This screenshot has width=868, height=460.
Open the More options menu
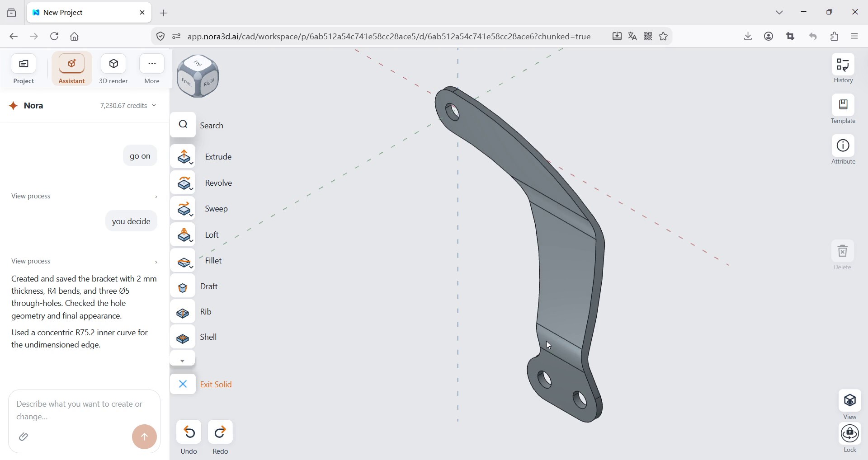point(152,69)
